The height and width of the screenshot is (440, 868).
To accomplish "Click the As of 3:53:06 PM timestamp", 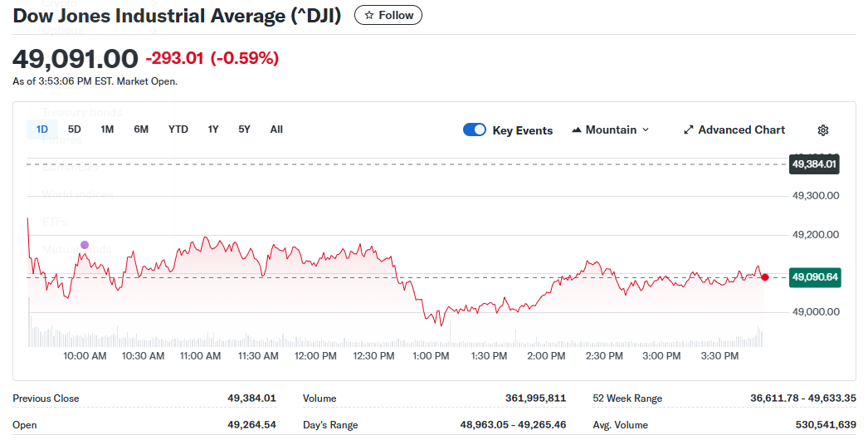I will click(95, 81).
